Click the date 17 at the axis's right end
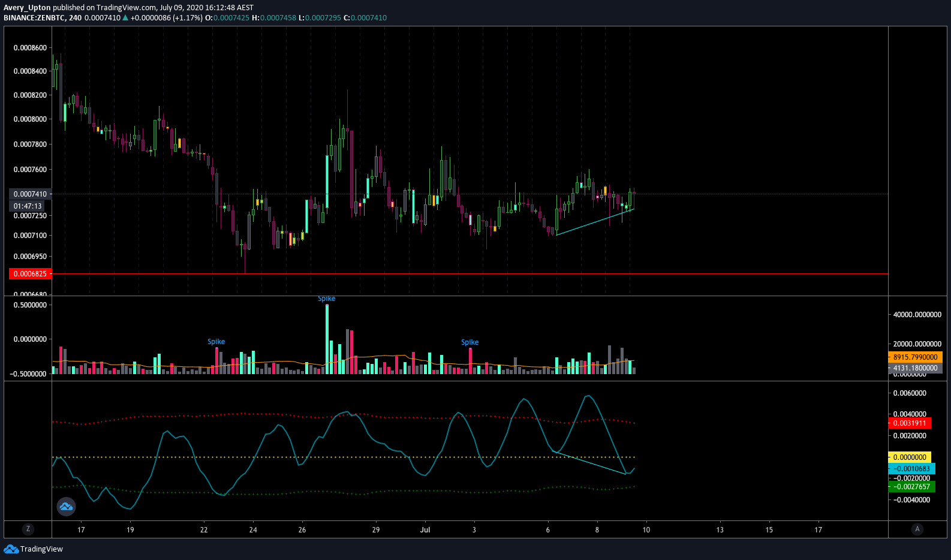 click(818, 530)
